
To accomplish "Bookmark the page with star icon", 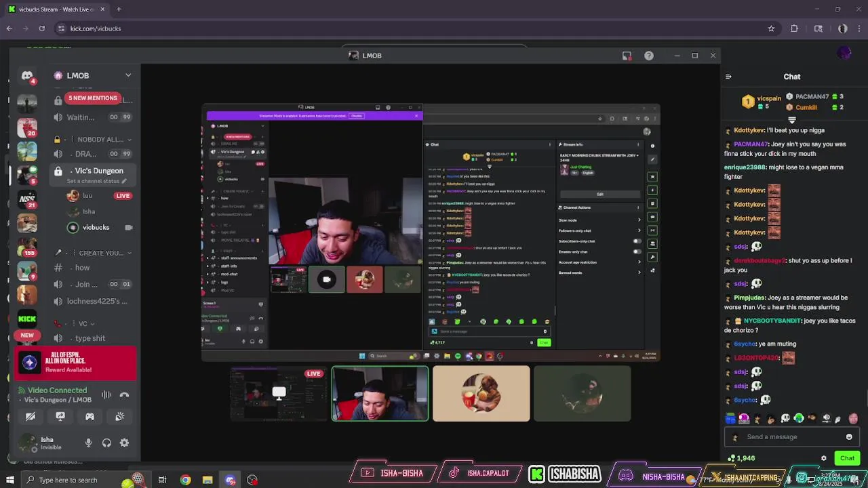I will point(771,28).
